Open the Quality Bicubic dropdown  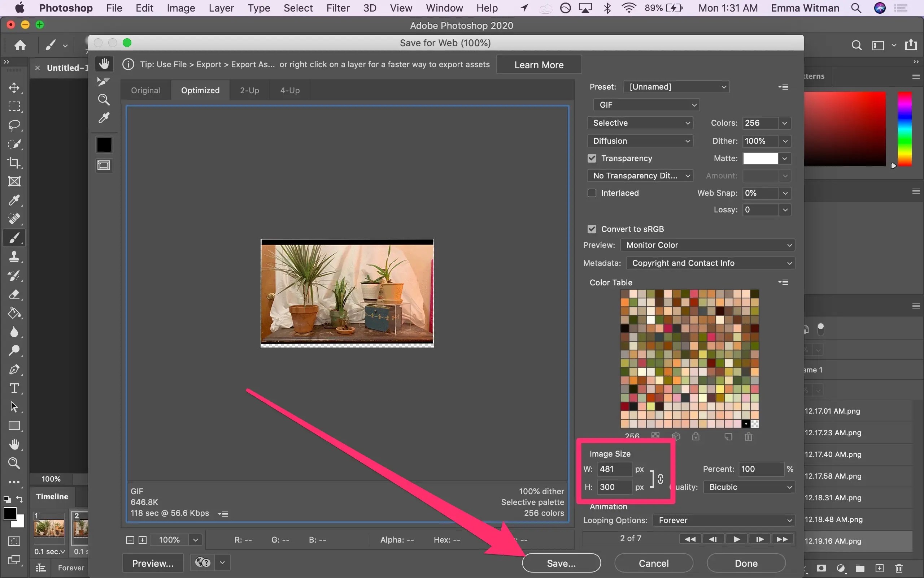(749, 487)
